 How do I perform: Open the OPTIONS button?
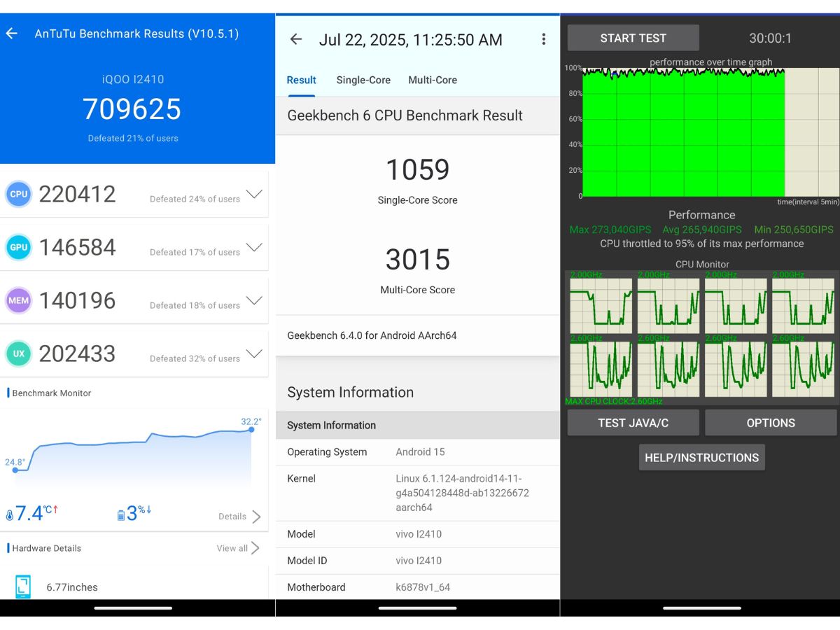click(771, 423)
